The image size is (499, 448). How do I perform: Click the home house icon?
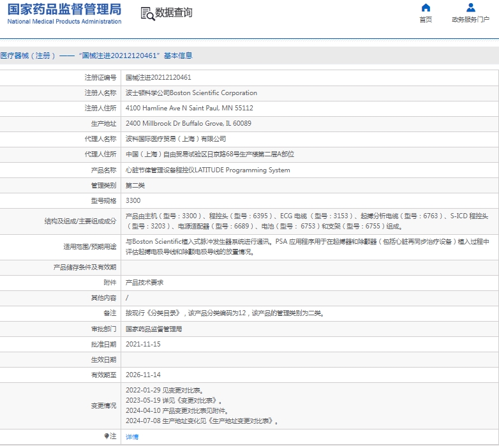(426, 8)
